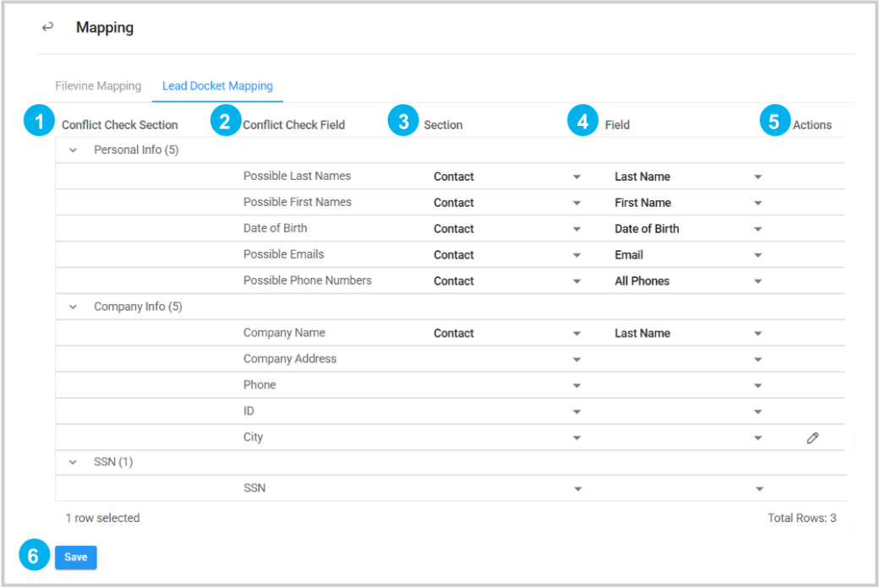Image resolution: width=880 pixels, height=588 pixels.
Task: Select the ID cell under Company Info
Action: point(249,411)
